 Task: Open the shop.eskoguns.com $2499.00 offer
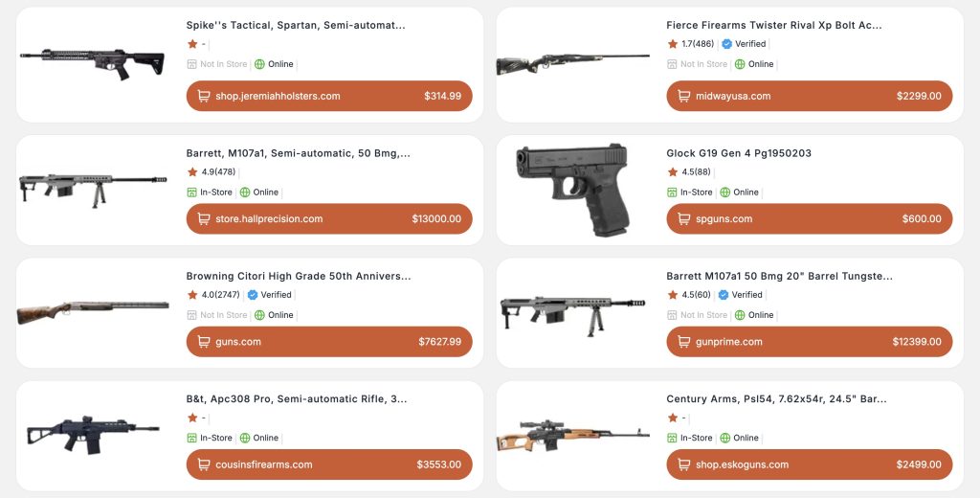[810, 464]
